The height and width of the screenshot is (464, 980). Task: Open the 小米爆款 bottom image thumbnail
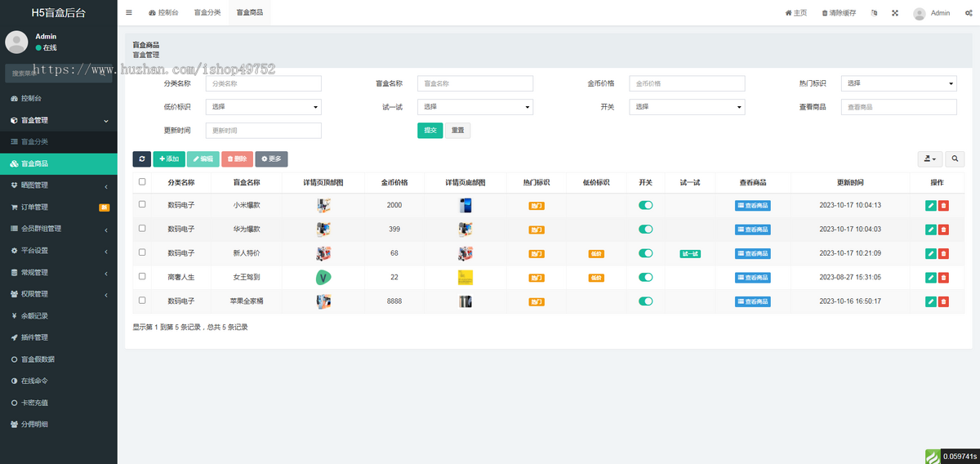pos(465,206)
